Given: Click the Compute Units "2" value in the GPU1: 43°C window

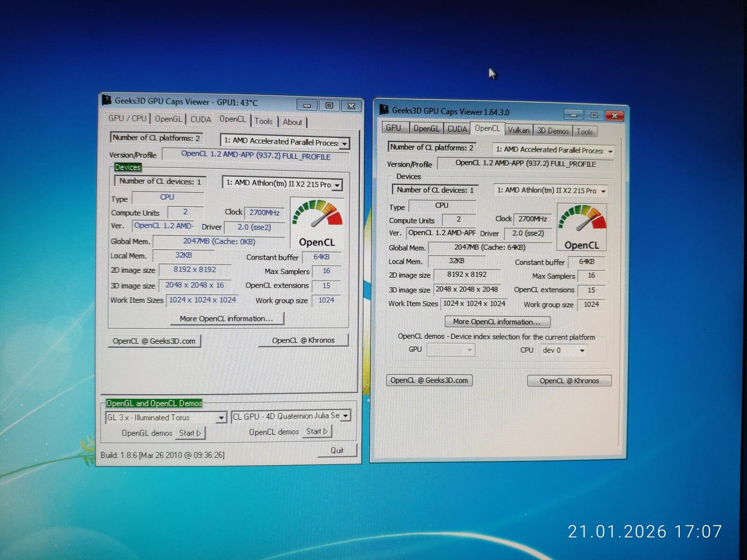Looking at the screenshot, I should pos(185,212).
